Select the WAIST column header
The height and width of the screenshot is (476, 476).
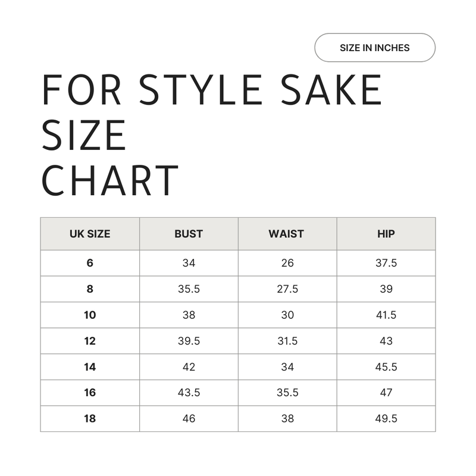pyautogui.click(x=287, y=234)
